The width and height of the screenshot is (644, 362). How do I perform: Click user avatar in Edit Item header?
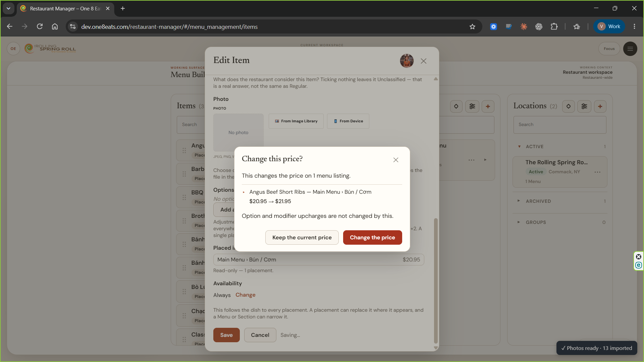[x=407, y=61]
